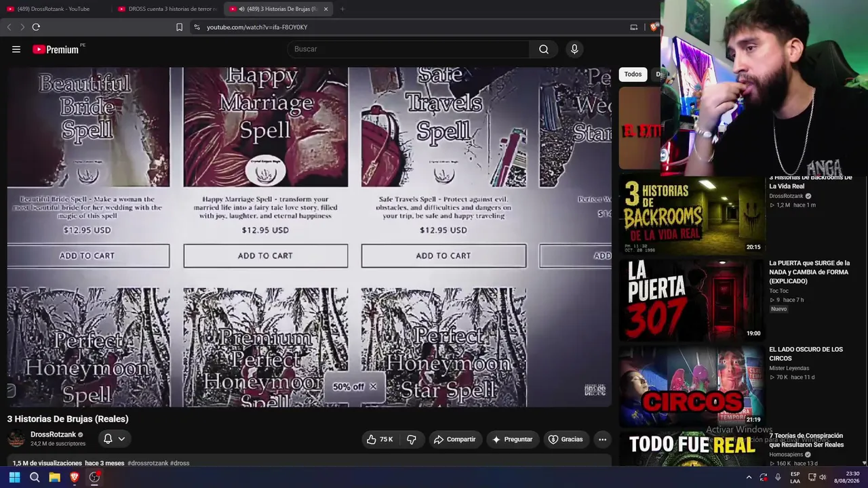The height and width of the screenshot is (488, 868).
Task: Switch to the DROSS cuenta 3 historias tab
Action: 166,9
